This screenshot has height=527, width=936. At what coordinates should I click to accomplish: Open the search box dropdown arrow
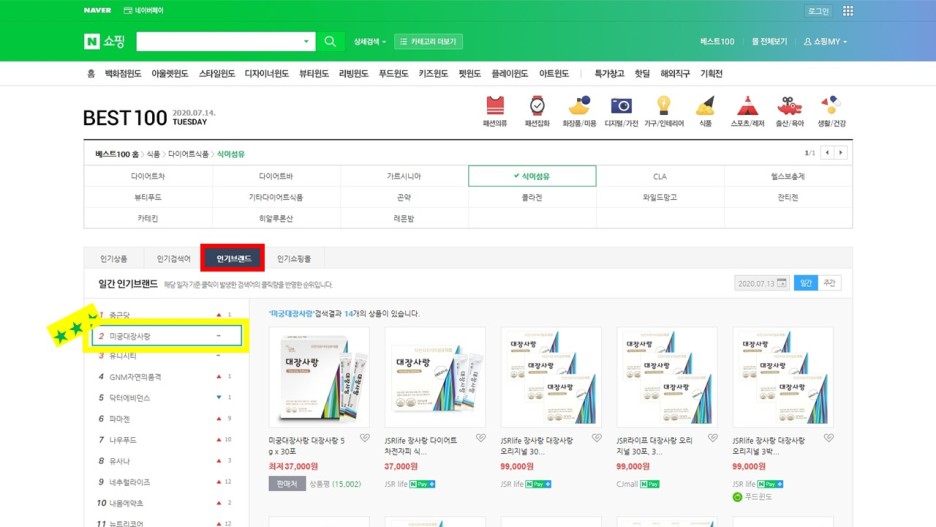click(x=306, y=41)
